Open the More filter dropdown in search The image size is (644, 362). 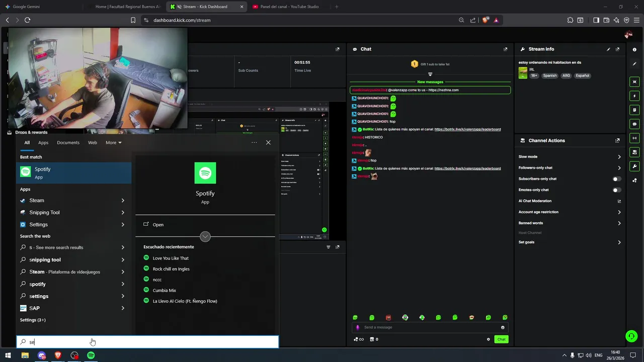(x=113, y=143)
